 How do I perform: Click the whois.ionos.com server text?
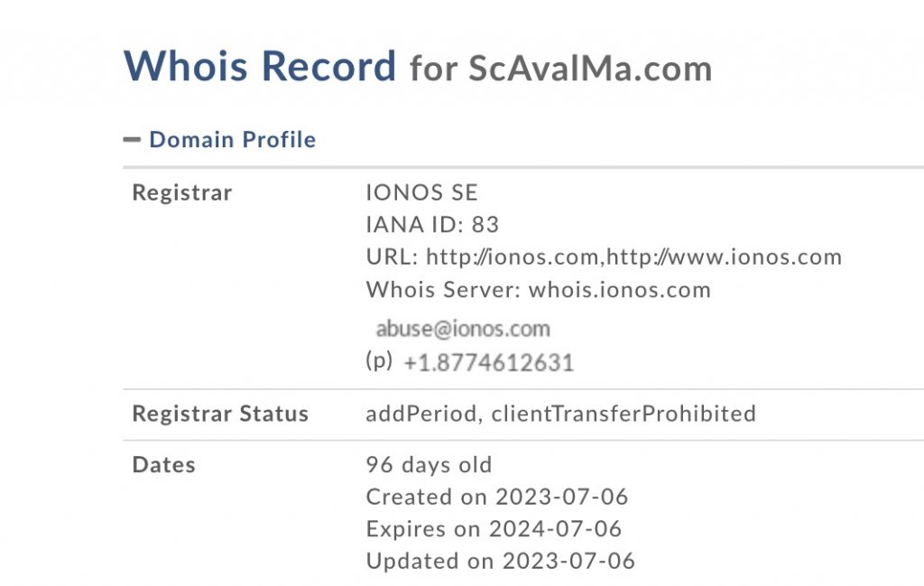(620, 290)
